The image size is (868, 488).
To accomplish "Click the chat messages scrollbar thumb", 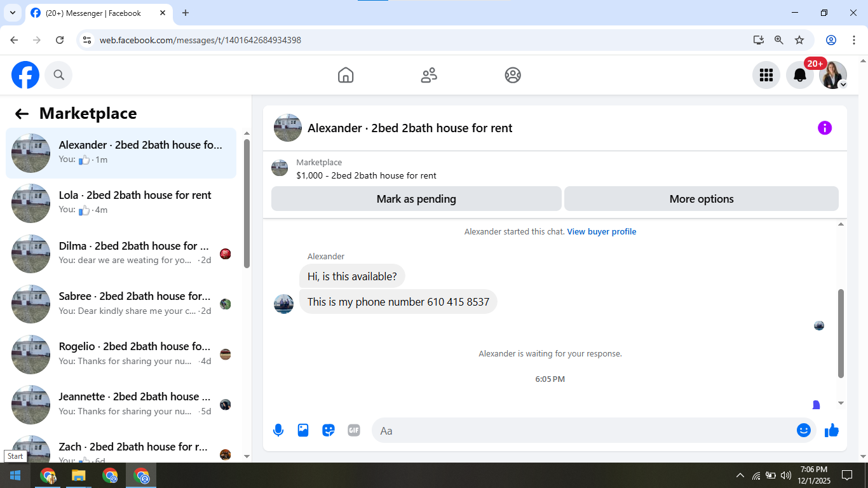I will click(x=841, y=334).
